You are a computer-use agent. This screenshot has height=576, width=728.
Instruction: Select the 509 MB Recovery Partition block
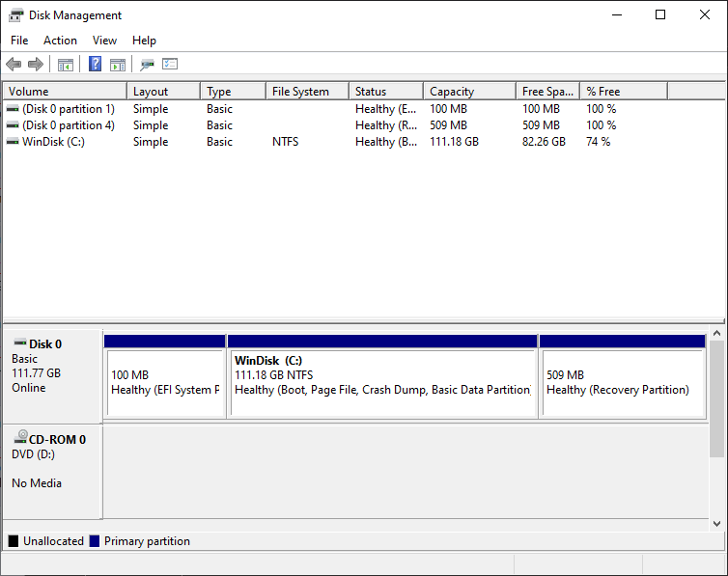tap(623, 376)
